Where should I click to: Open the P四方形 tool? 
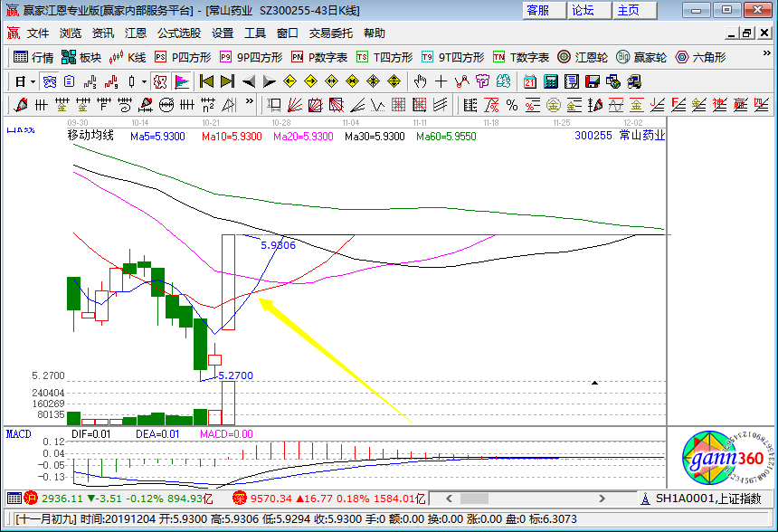[x=183, y=58]
